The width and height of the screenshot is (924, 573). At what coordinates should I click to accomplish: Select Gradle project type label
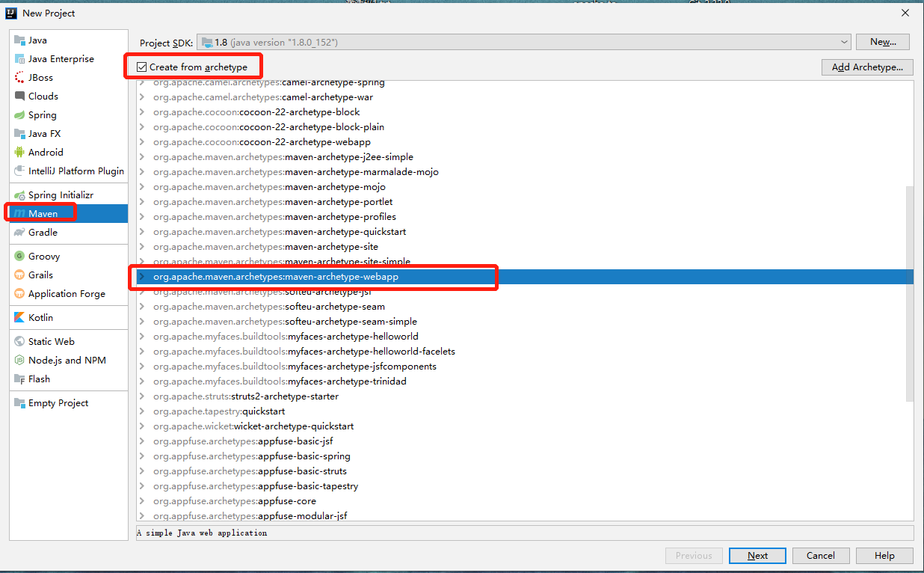pyautogui.click(x=43, y=233)
